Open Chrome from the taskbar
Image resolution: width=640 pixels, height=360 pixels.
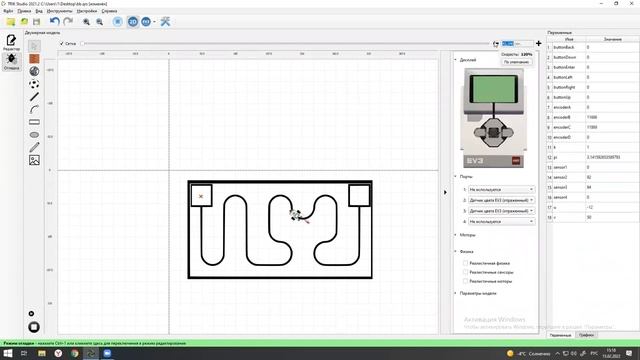pyautogui.click(x=74, y=353)
